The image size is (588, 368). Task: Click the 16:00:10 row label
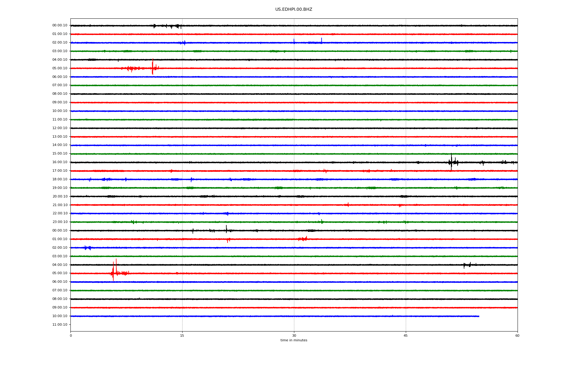coord(60,162)
